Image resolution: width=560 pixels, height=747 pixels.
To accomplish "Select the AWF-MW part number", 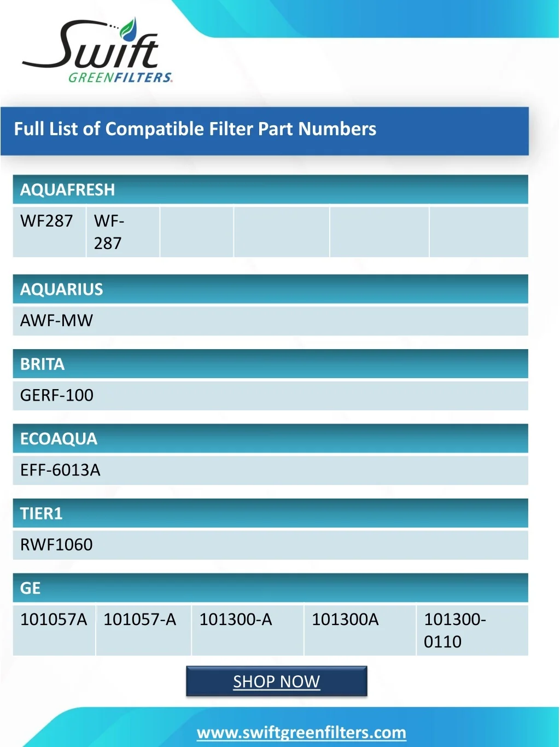I will [x=56, y=321].
